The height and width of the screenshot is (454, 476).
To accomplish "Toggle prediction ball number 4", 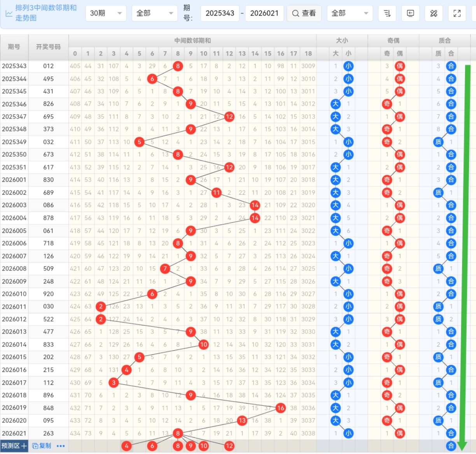I will (x=126, y=446).
